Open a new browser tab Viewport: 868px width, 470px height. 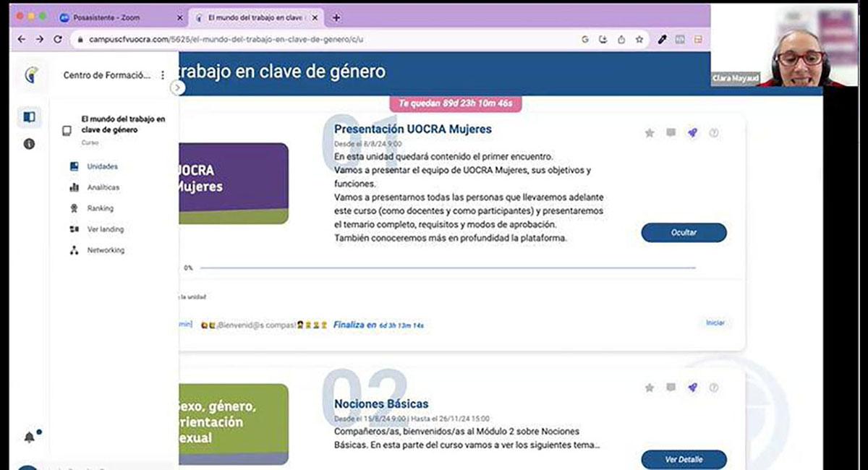(x=336, y=17)
